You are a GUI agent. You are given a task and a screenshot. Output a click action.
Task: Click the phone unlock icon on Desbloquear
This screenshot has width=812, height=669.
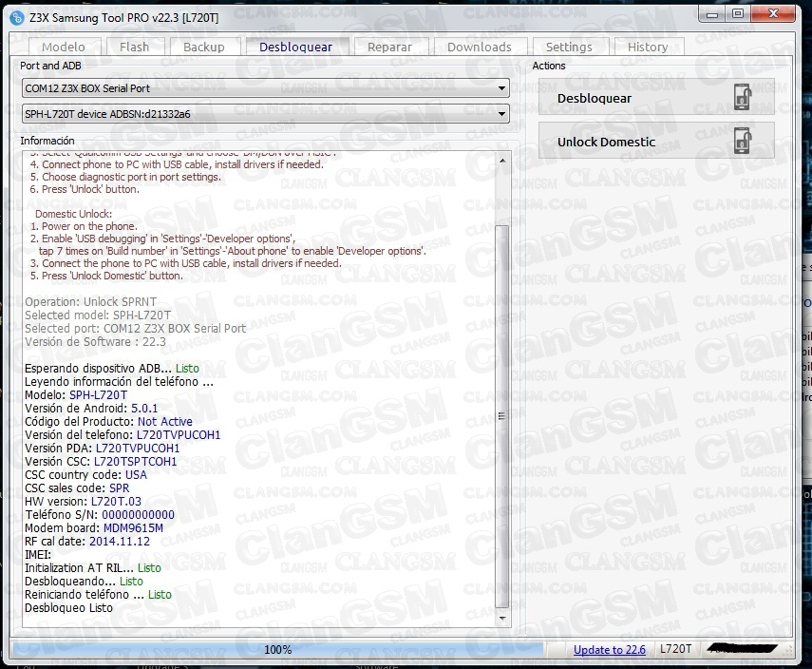tap(743, 97)
